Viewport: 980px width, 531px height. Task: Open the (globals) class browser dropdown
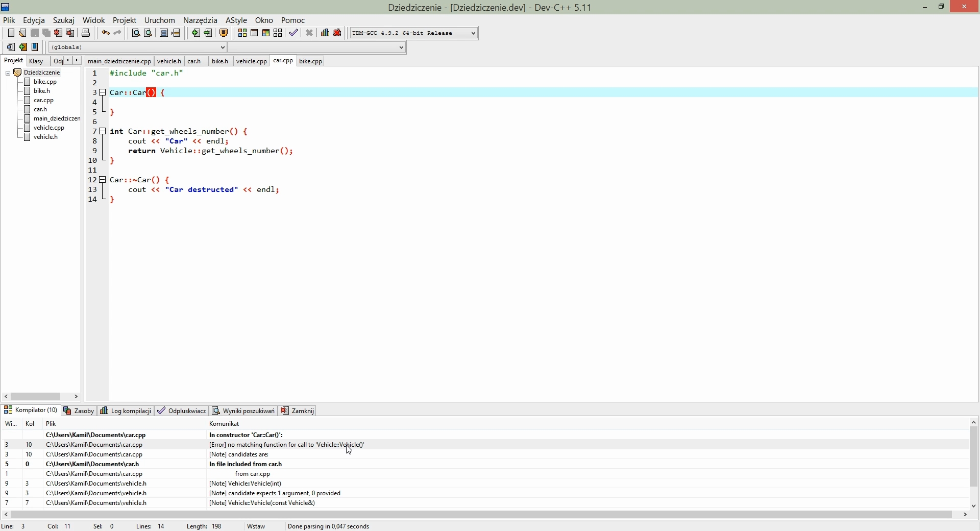223,47
